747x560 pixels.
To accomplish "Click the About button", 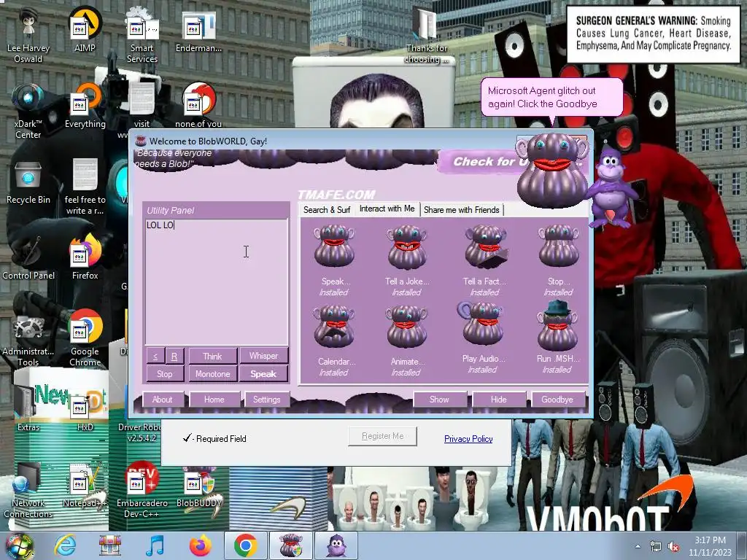I will pyautogui.click(x=162, y=400).
